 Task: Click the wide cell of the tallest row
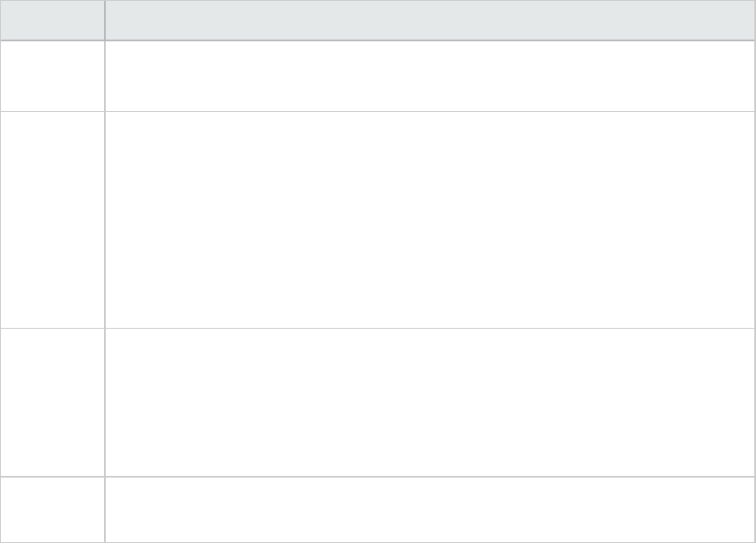tap(424, 219)
